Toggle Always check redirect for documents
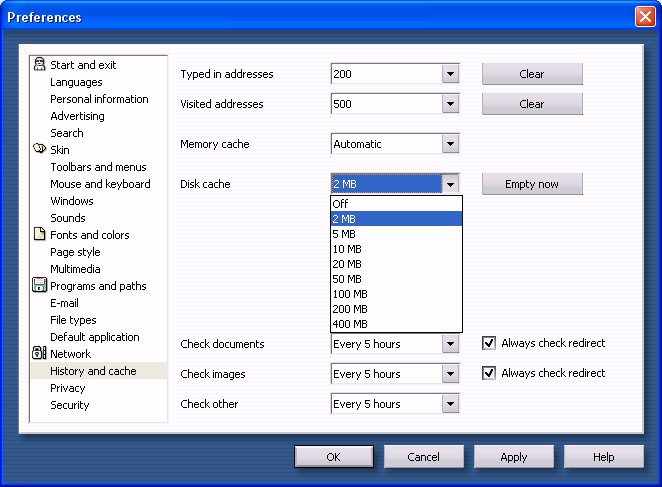 [489, 343]
